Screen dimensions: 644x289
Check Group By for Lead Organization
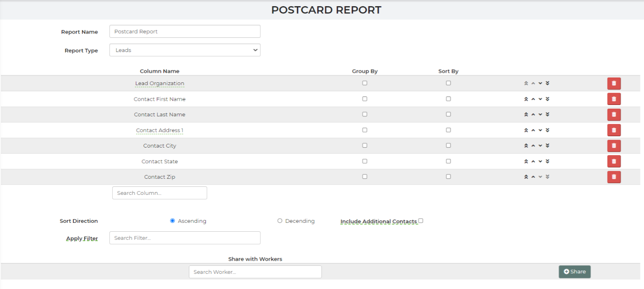pyautogui.click(x=364, y=83)
